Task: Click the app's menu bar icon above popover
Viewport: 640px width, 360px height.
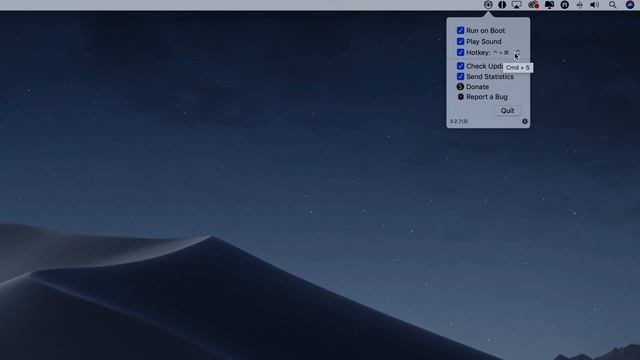Action: 488,5
